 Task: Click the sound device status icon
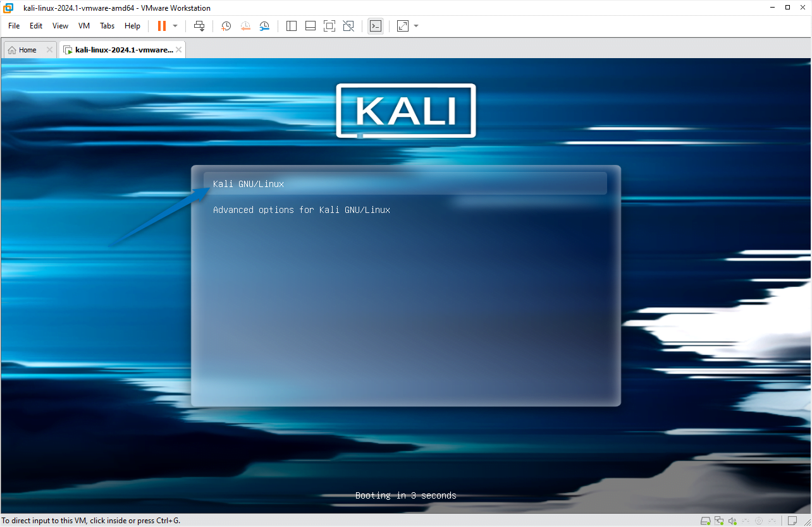click(732, 521)
